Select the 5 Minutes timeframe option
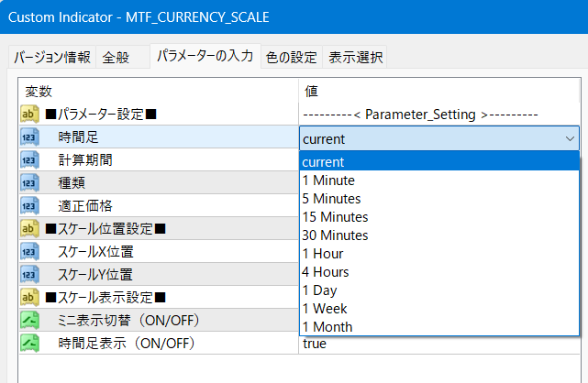Screen dimensions: 588x383 (x=439, y=199)
